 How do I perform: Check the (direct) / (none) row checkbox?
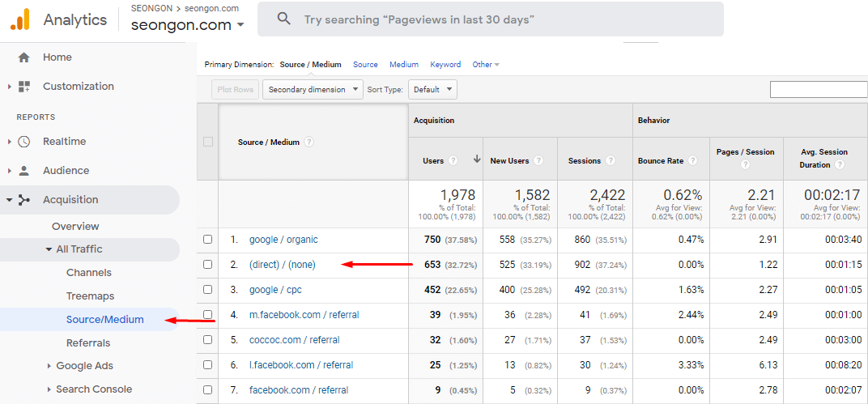(207, 265)
